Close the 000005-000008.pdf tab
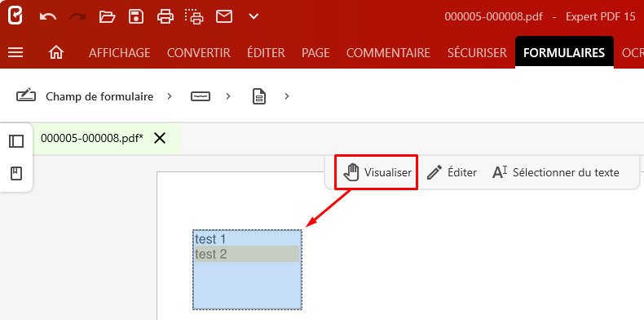 [160, 139]
